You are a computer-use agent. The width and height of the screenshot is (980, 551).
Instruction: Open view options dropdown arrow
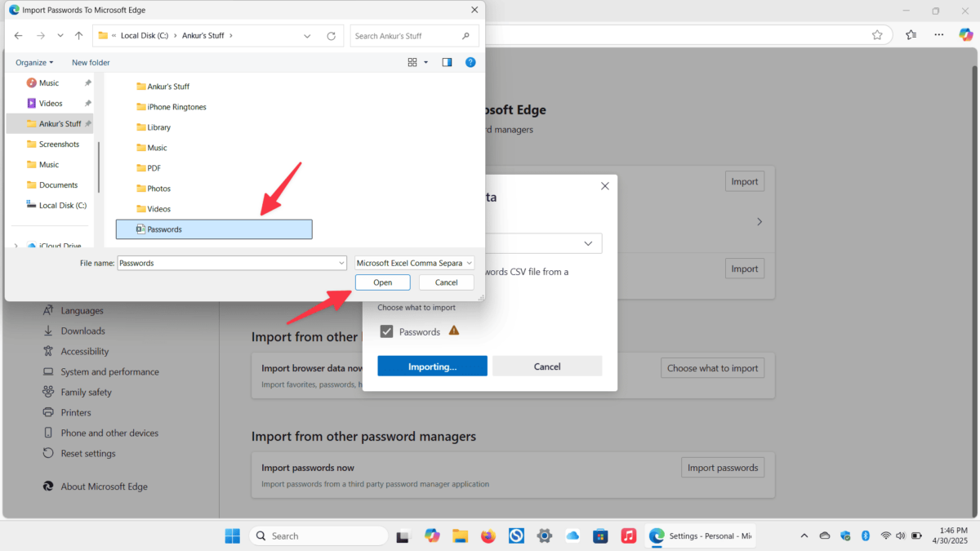pos(425,62)
